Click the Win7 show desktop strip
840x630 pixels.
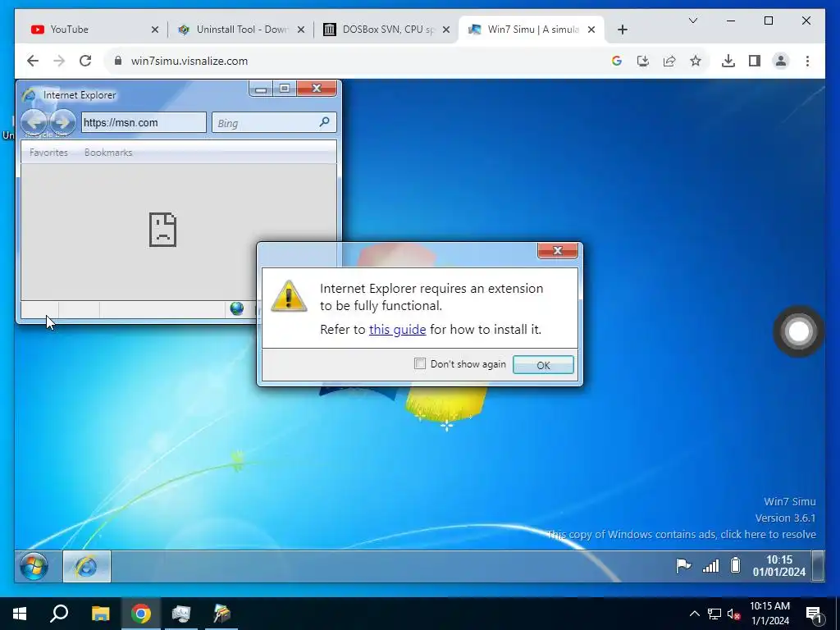(x=818, y=566)
